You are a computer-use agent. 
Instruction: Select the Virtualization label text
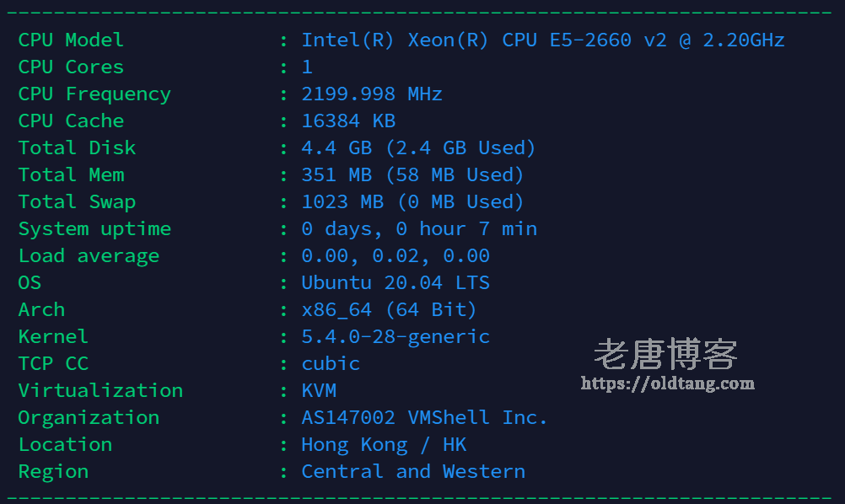pyautogui.click(x=100, y=390)
